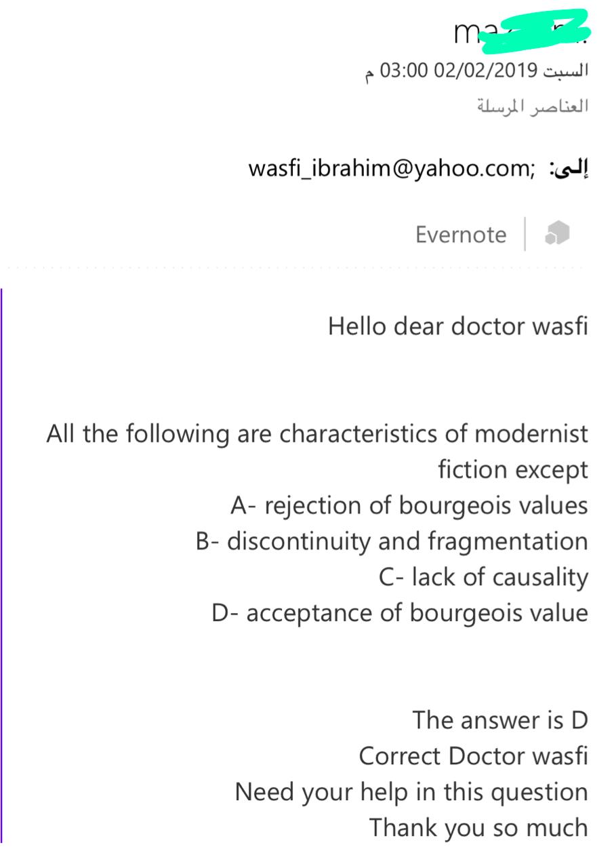Viewport: 614px width, 868px height.
Task: Select option A rejection of bourgeois values
Action: [x=409, y=506]
